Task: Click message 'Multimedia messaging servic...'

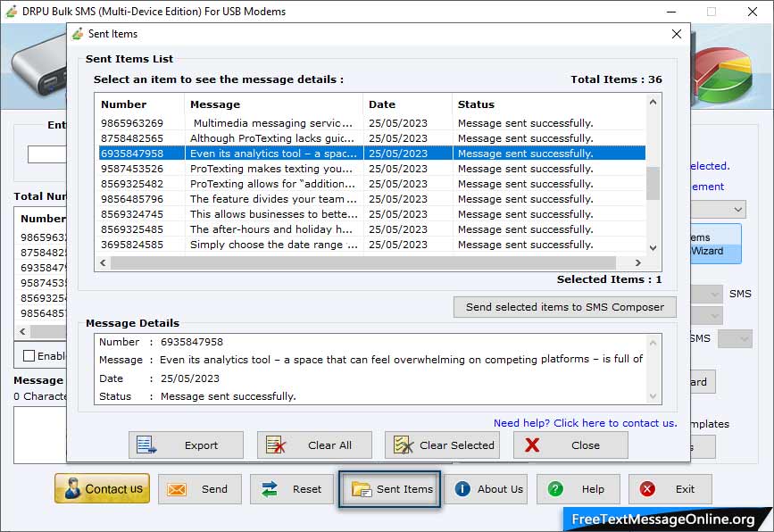Action: pyautogui.click(x=273, y=123)
